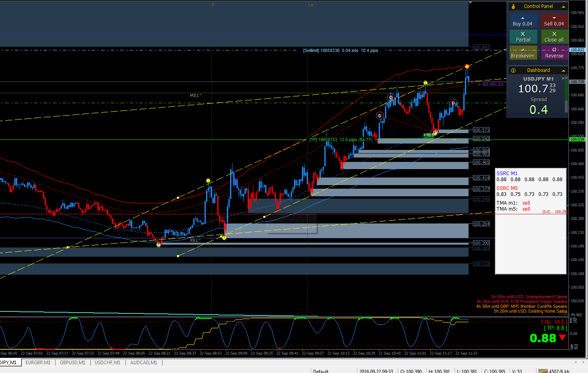Click the right tab-scroll arrow at bottom right
Image resolution: width=588 pixels, height=373 pixels.
coord(583,362)
